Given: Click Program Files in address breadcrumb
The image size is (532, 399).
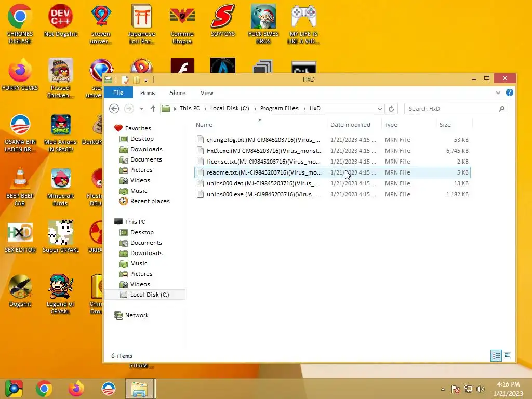Looking at the screenshot, I should pos(279,108).
